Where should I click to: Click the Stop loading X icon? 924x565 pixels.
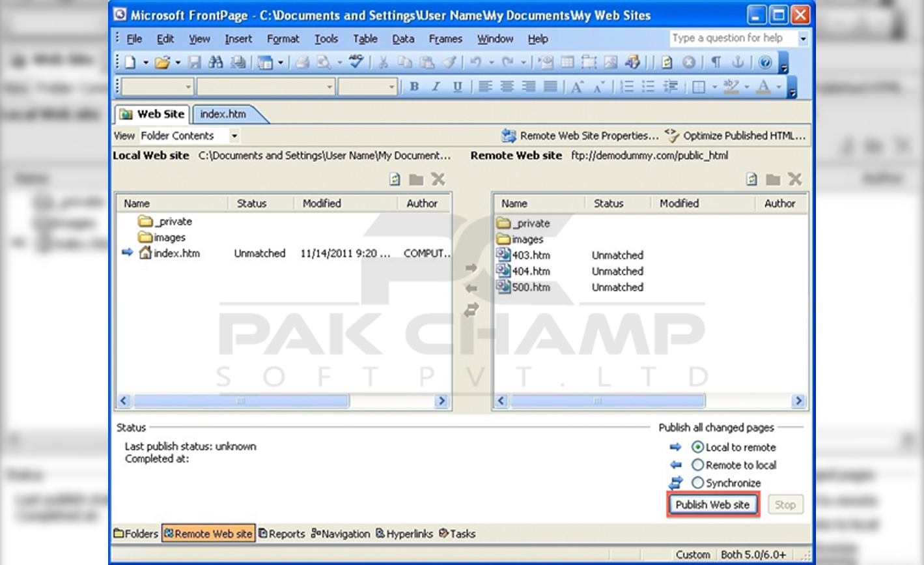(x=689, y=63)
